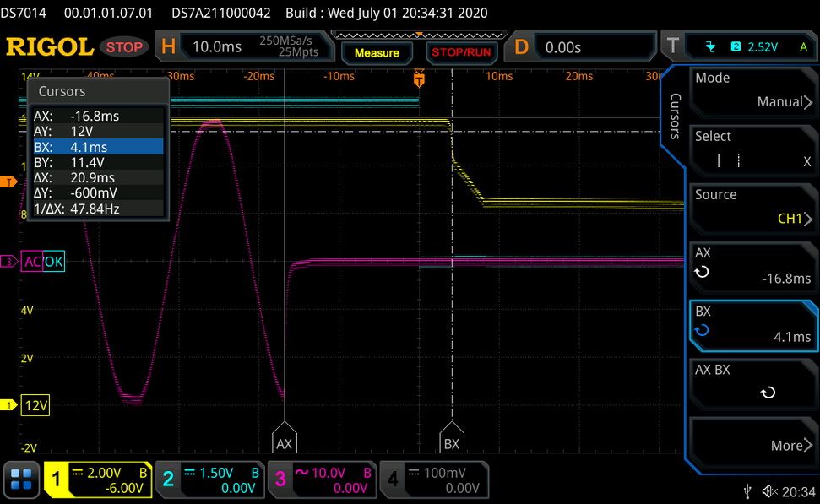The width and height of the screenshot is (820, 504).
Task: Click the BY: 11.4V readout row
Action: (98, 162)
